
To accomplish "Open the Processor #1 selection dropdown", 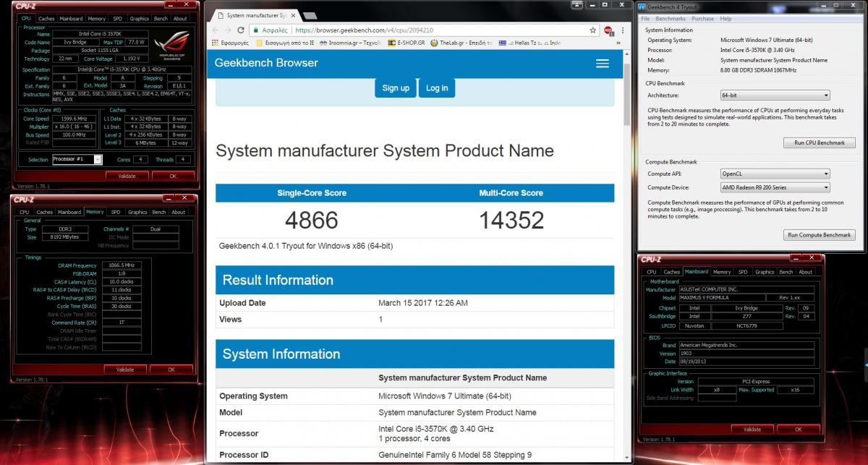I will pyautogui.click(x=77, y=159).
